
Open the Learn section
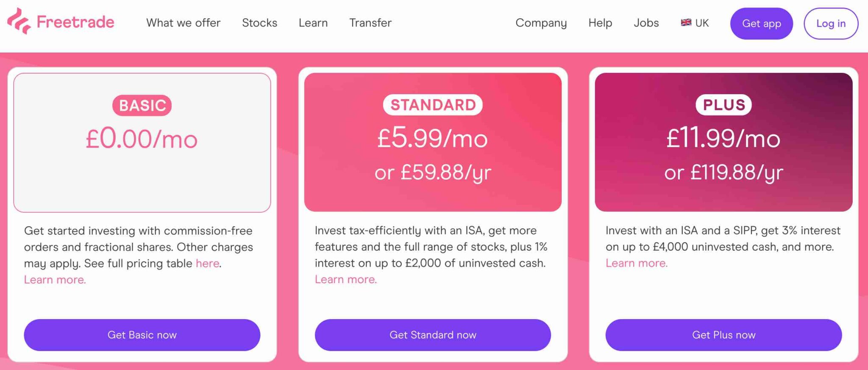pos(313,23)
